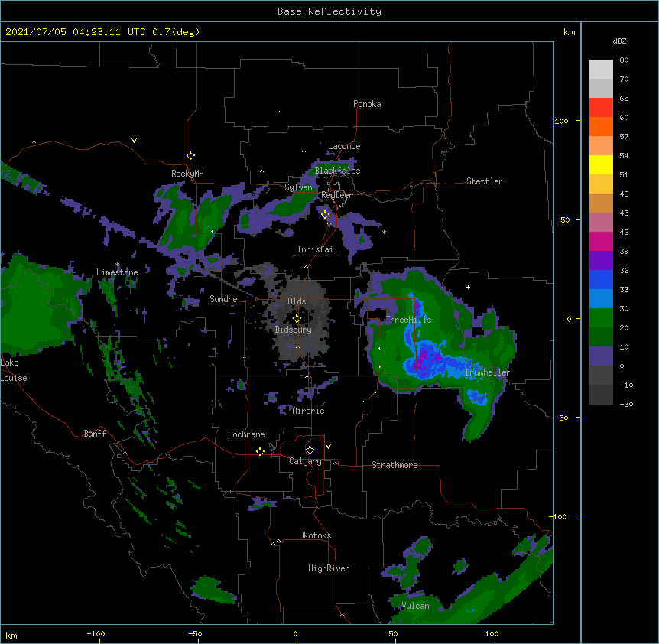Click the Strathmore label
Viewport: 659px width, 644px height.
pyautogui.click(x=394, y=465)
